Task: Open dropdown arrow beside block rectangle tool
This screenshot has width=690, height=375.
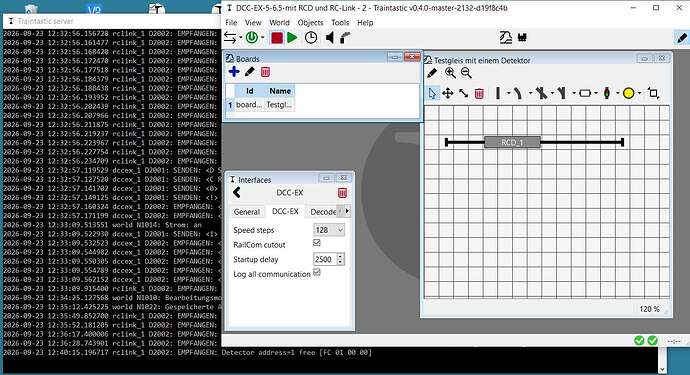Action: pos(596,93)
